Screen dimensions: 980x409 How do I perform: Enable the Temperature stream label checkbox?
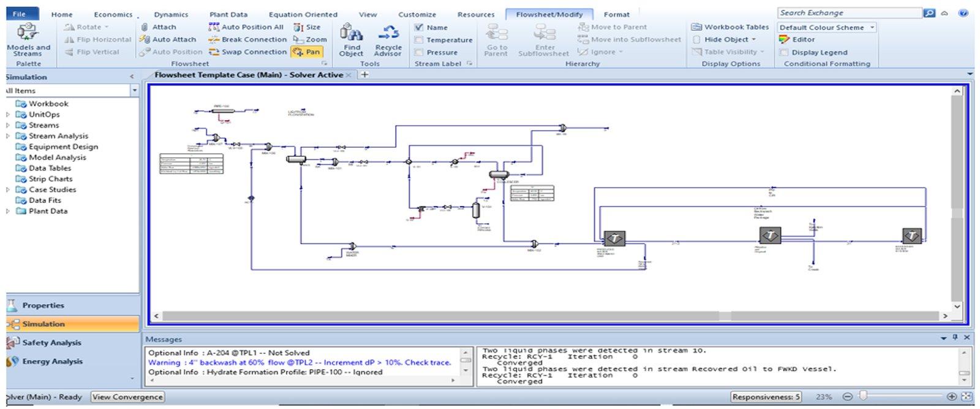point(419,40)
